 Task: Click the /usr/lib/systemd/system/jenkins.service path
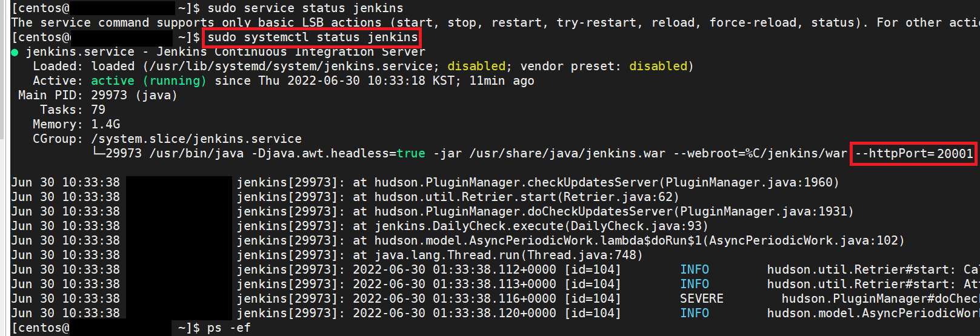point(291,66)
